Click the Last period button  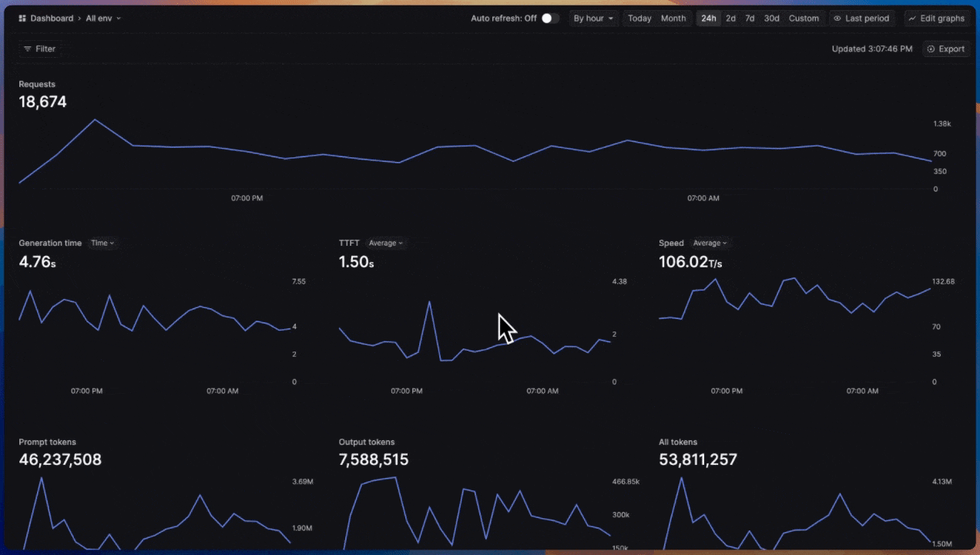861,18
